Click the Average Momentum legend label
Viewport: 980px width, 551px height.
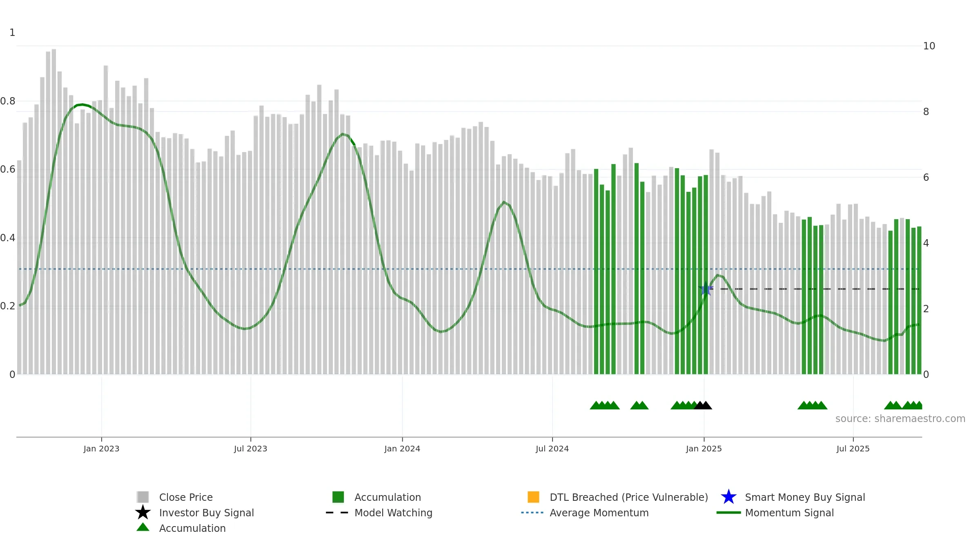click(x=599, y=513)
